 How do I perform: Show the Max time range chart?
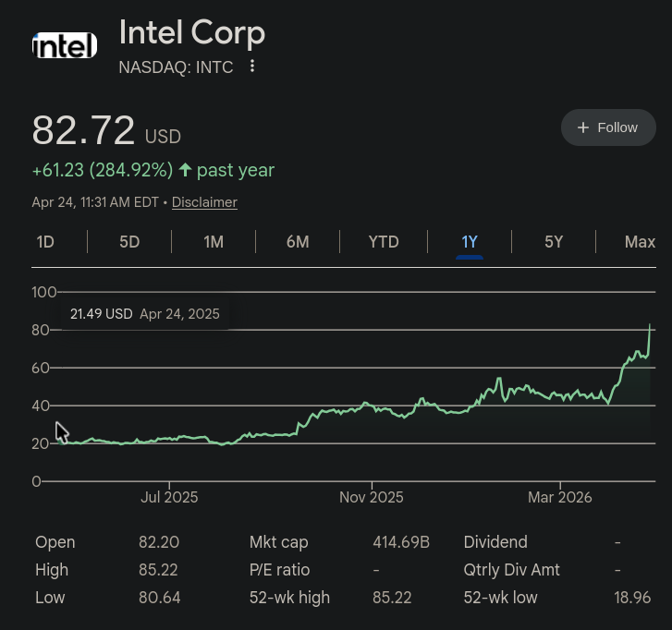pyautogui.click(x=640, y=242)
